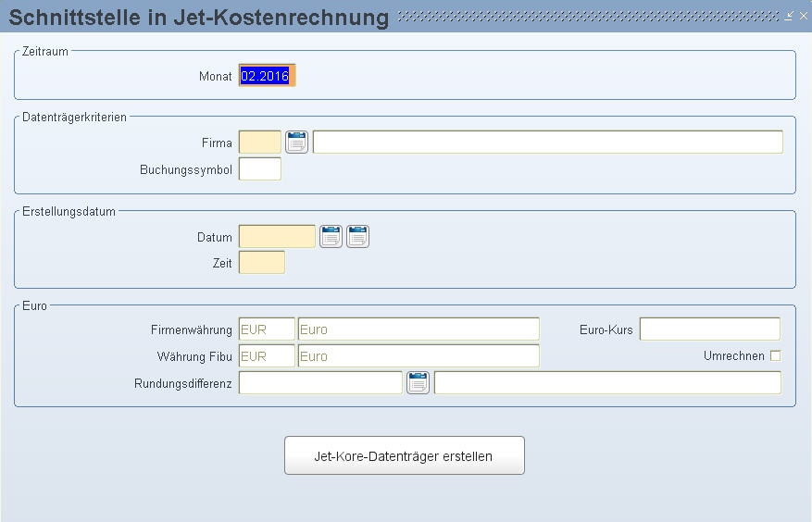Click the Datum label
Viewport: 812px width, 522px height.
pyautogui.click(x=215, y=237)
